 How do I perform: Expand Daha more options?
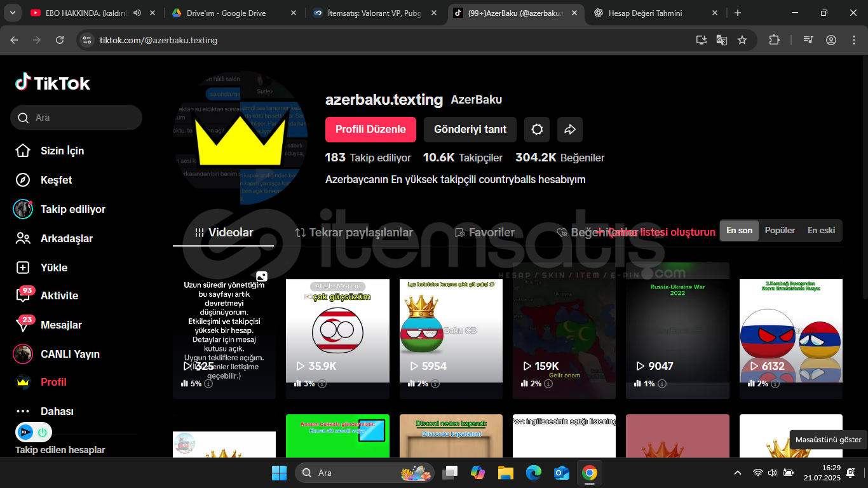(x=44, y=411)
